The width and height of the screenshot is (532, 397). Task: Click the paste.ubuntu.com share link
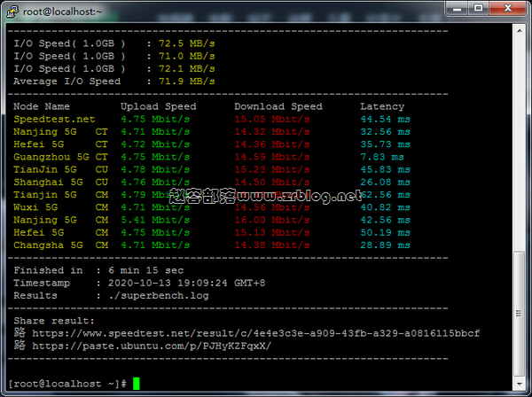pyautogui.click(x=152, y=346)
